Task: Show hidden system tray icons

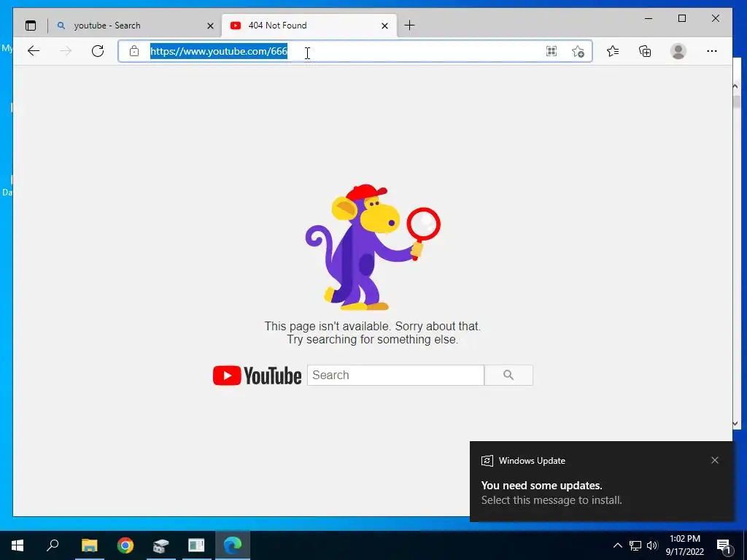Action: tap(617, 545)
